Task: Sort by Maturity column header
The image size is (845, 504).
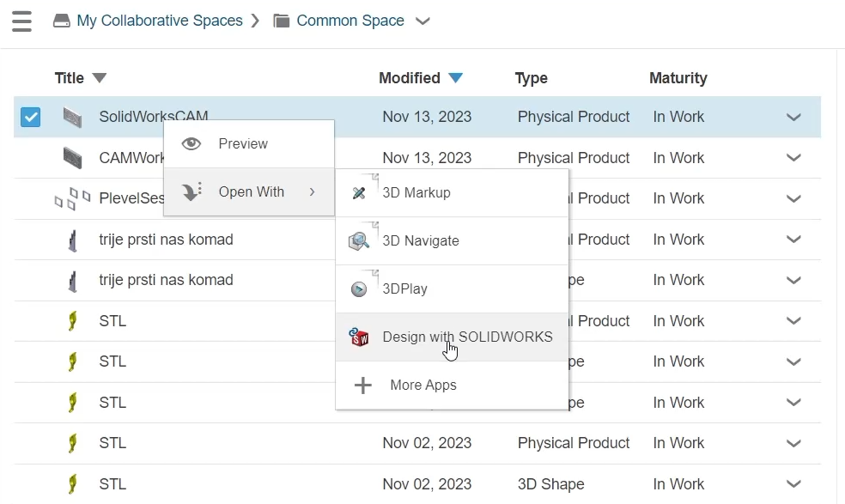Action: point(678,78)
